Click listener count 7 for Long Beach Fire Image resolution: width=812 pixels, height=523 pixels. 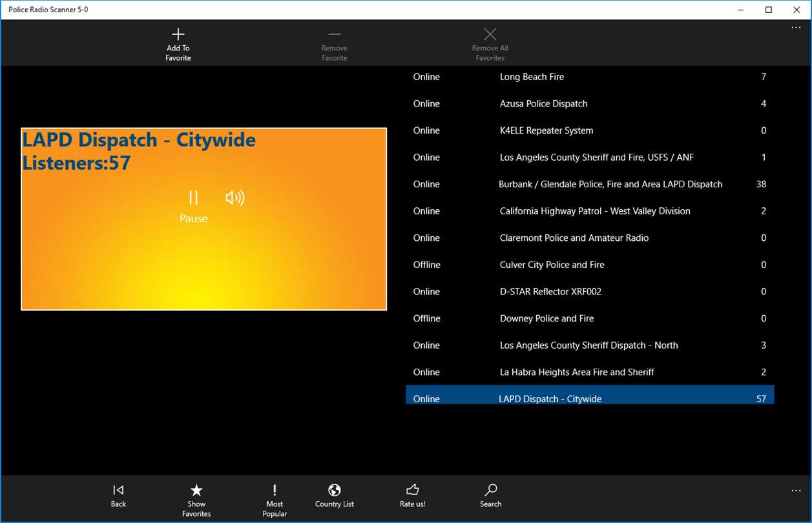point(764,77)
